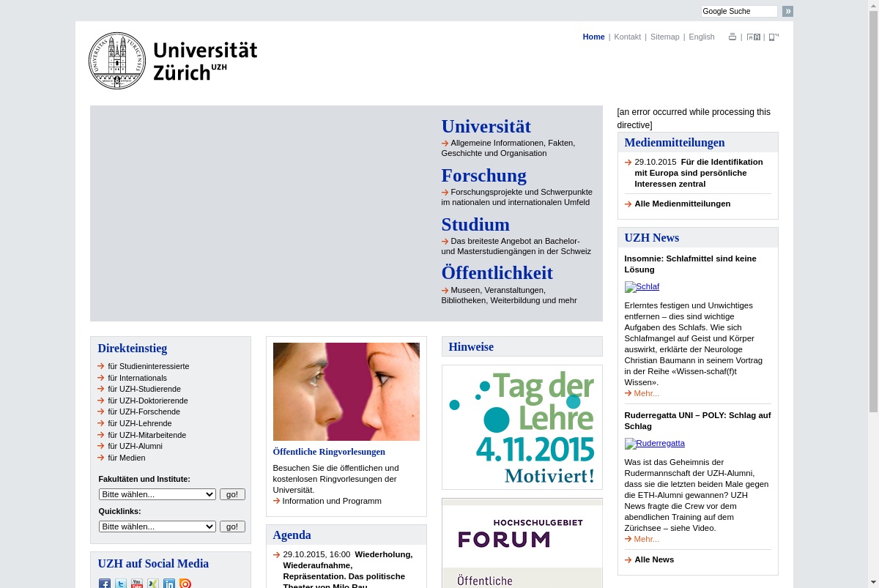
Task: Click the UZH auf Social Media heading
Action: tap(154, 564)
